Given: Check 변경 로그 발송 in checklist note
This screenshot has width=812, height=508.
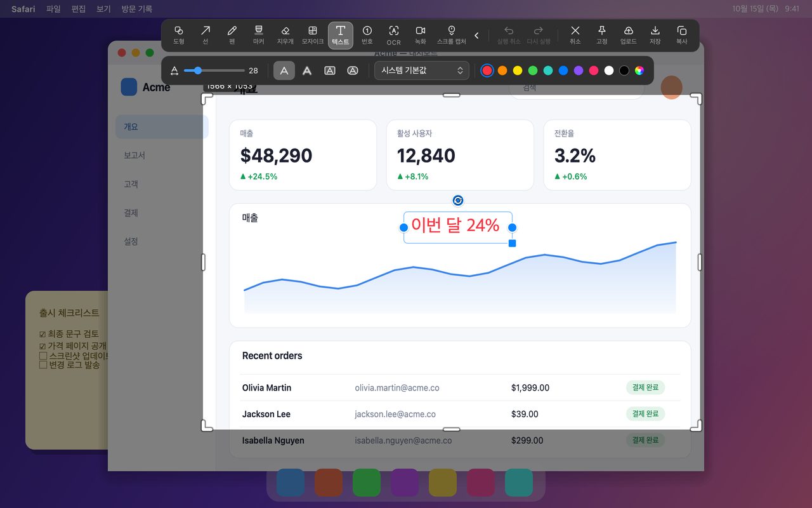Looking at the screenshot, I should [43, 364].
